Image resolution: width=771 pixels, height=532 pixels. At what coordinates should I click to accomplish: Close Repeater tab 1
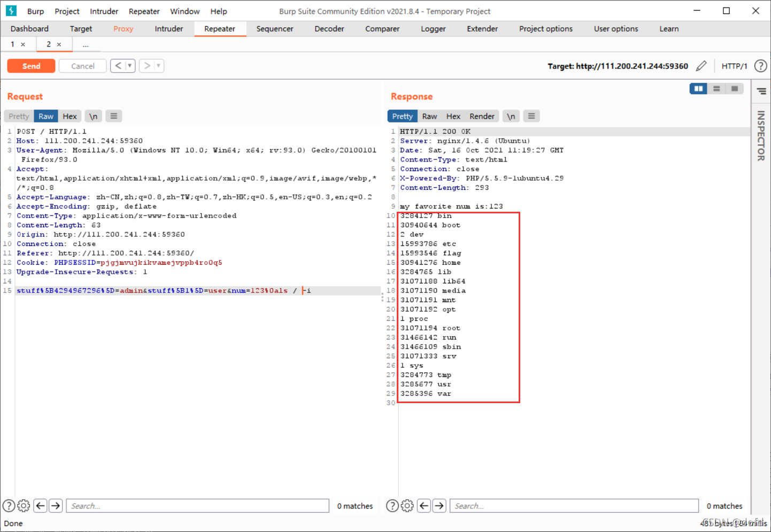pyautogui.click(x=23, y=44)
